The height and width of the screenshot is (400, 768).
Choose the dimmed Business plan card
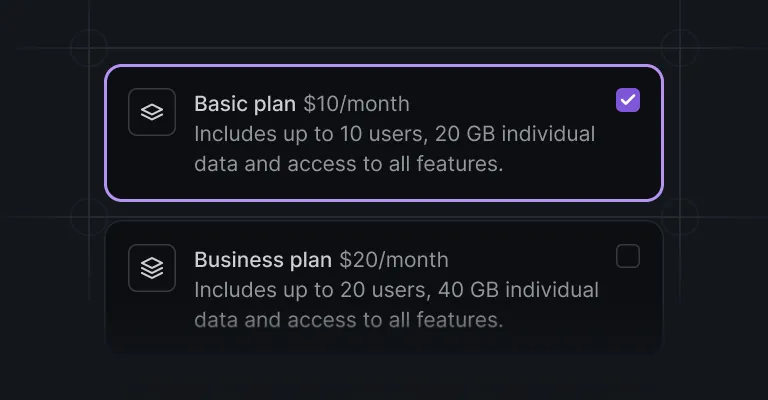[384, 287]
